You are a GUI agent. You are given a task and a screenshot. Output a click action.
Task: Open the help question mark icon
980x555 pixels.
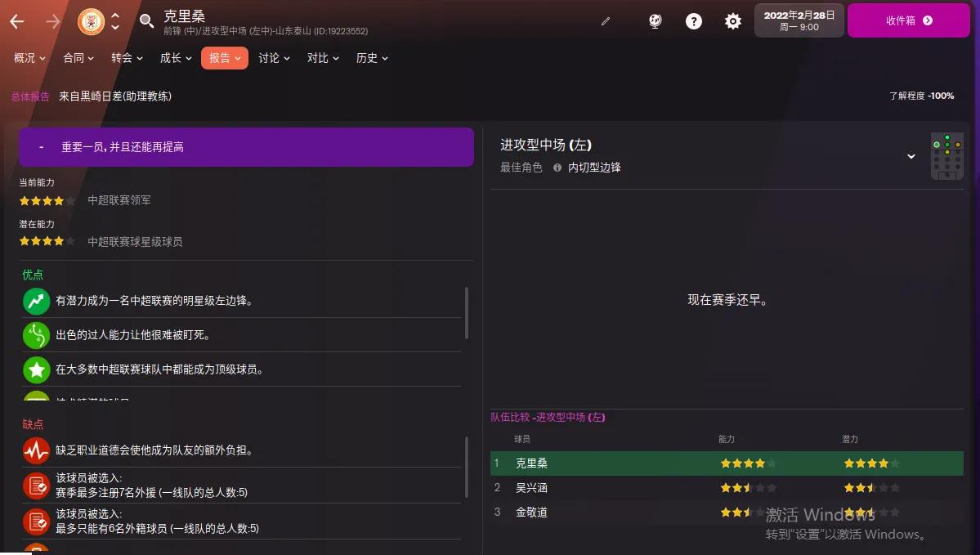694,20
